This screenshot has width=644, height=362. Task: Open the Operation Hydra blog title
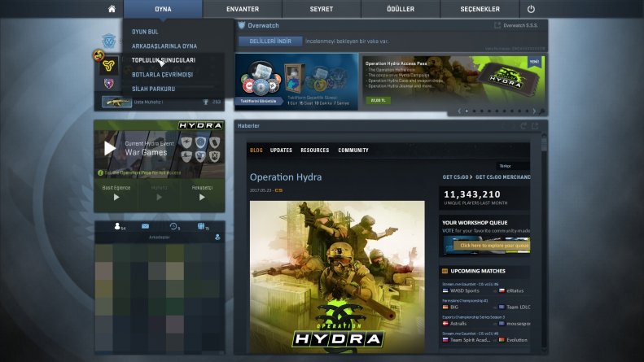pos(286,177)
